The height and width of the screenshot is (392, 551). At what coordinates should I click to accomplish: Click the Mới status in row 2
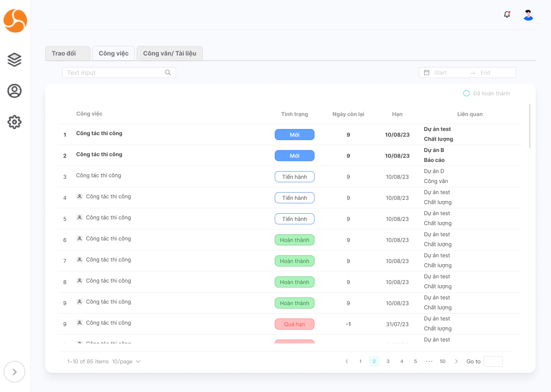coord(295,156)
